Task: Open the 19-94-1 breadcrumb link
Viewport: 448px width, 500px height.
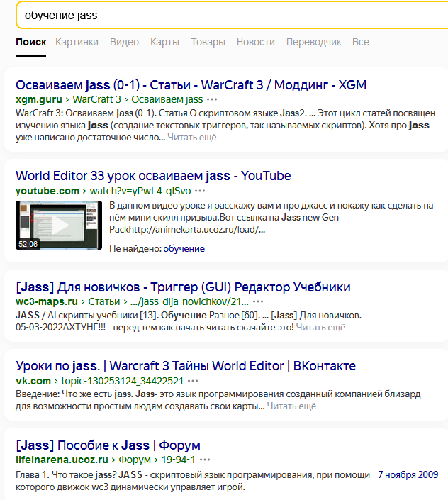Action: coord(178,460)
